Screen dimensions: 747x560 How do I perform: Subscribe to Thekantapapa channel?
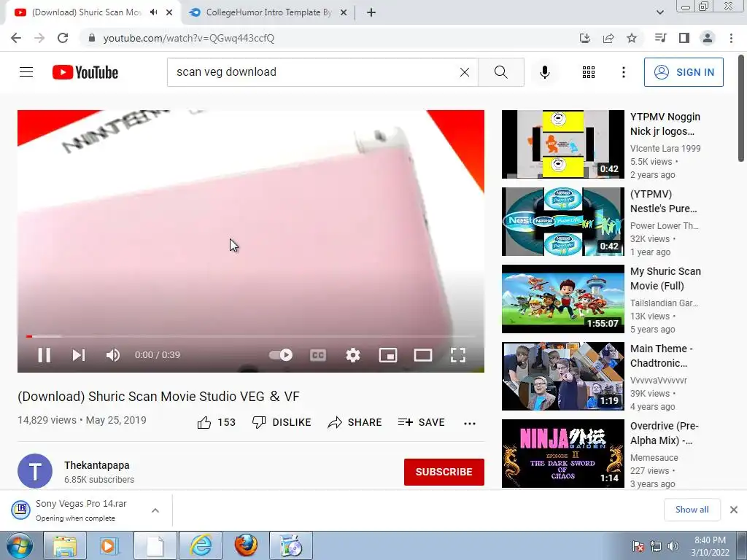444,472
